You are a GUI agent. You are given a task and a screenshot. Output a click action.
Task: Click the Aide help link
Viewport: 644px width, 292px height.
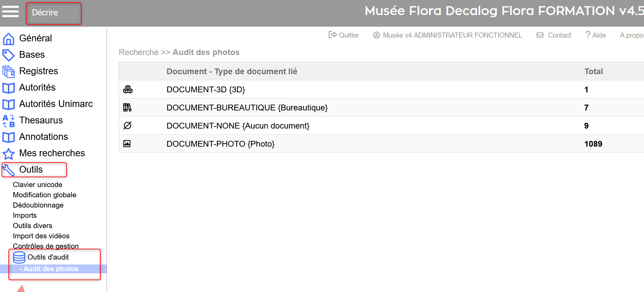[x=596, y=35]
